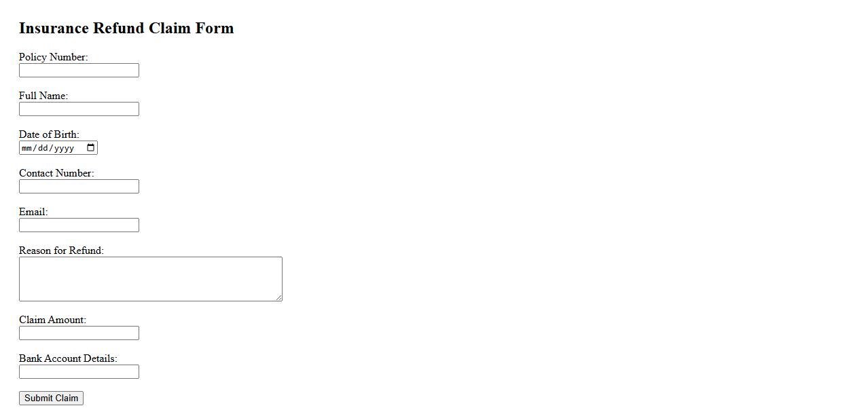This screenshot has width=868, height=408.
Task: Select the month segment in Date of Birth
Action: coord(27,148)
